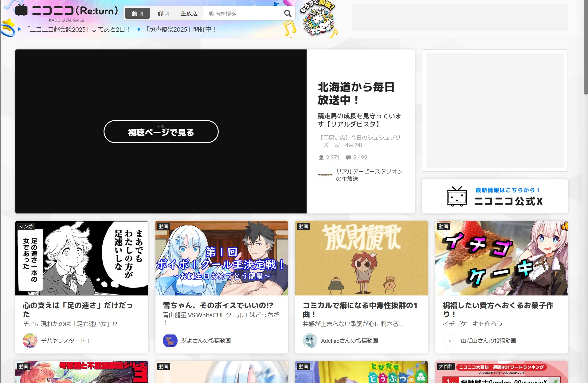Open the ニコニコ公式X banner
Viewport: 588px width, 383px height.
point(495,196)
